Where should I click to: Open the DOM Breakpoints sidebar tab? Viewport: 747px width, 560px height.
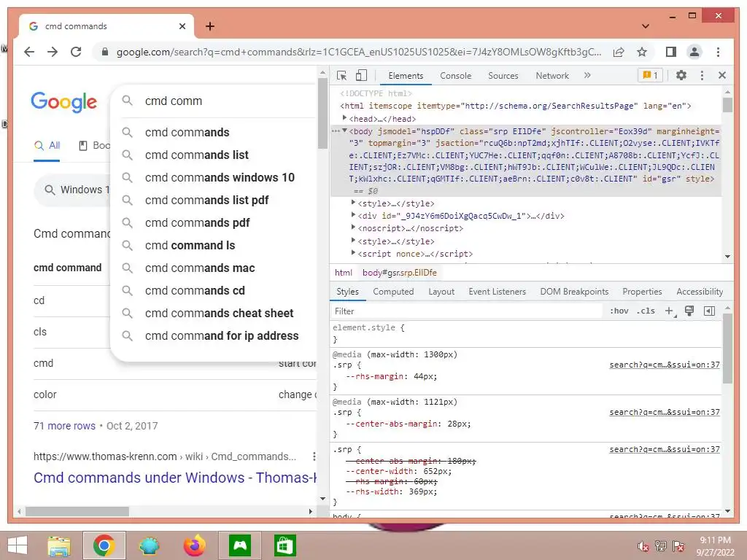(x=574, y=292)
